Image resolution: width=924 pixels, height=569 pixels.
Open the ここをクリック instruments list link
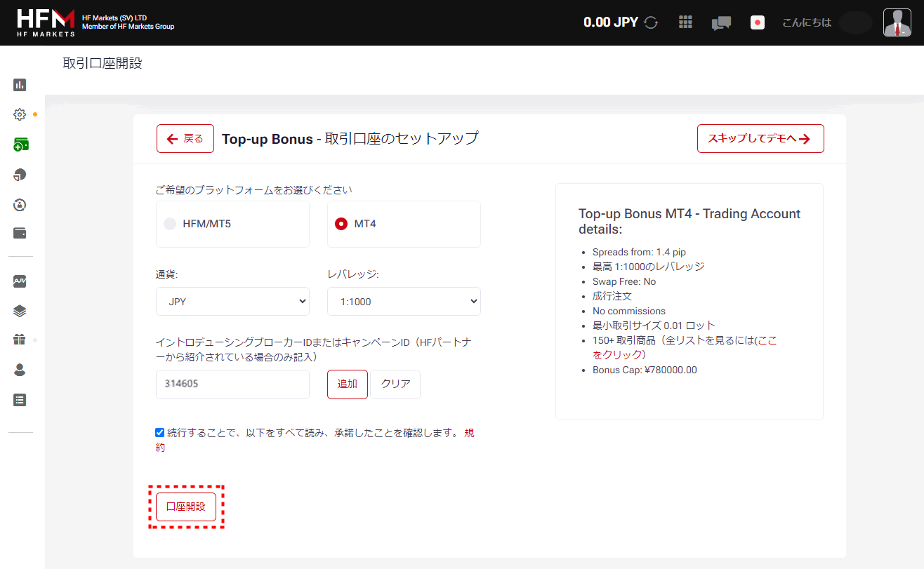click(767, 340)
